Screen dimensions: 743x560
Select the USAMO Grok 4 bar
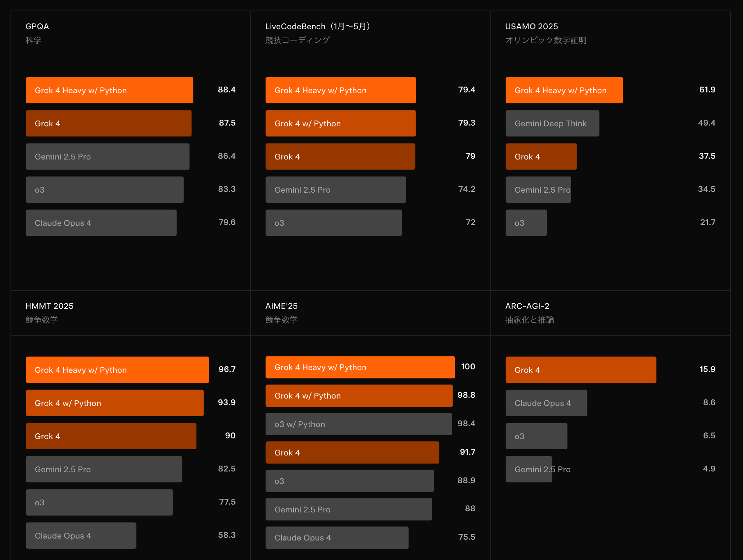click(x=541, y=156)
